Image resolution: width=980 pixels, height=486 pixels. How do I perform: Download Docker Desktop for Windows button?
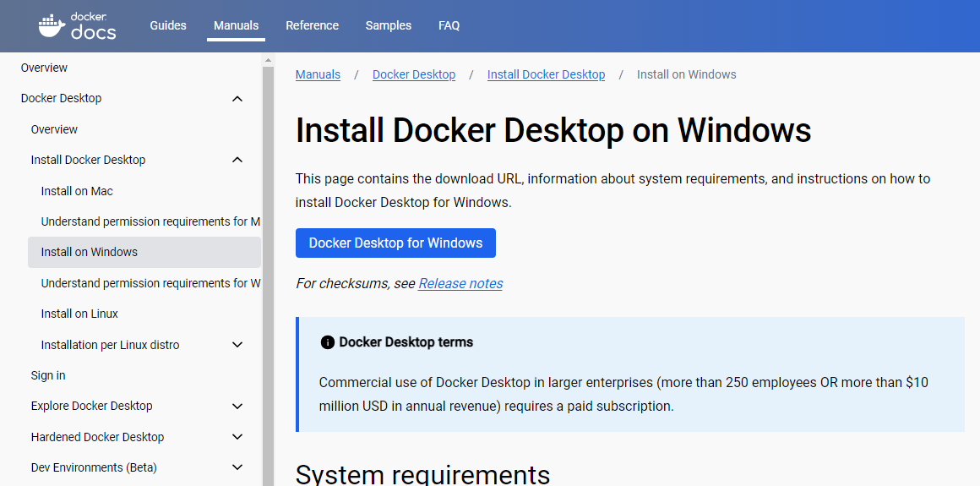click(x=395, y=243)
